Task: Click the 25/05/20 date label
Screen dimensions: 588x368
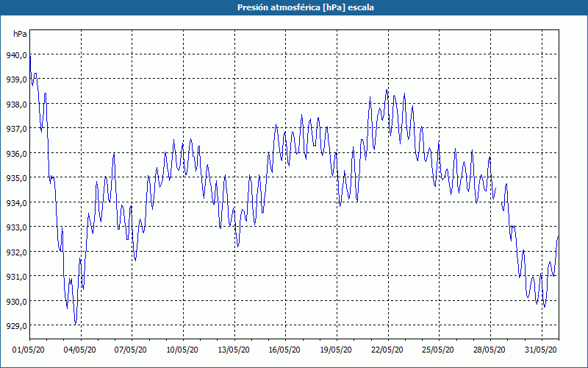Action: pos(438,350)
